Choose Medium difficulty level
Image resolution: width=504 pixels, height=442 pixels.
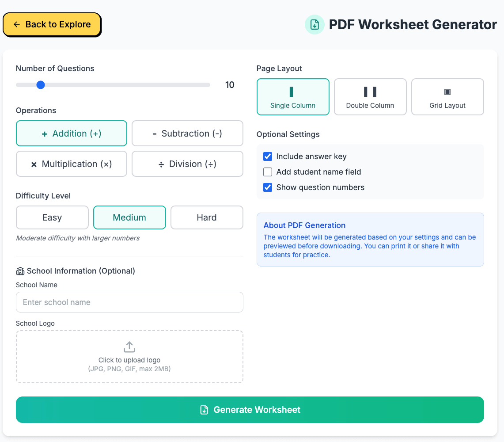coord(129,217)
